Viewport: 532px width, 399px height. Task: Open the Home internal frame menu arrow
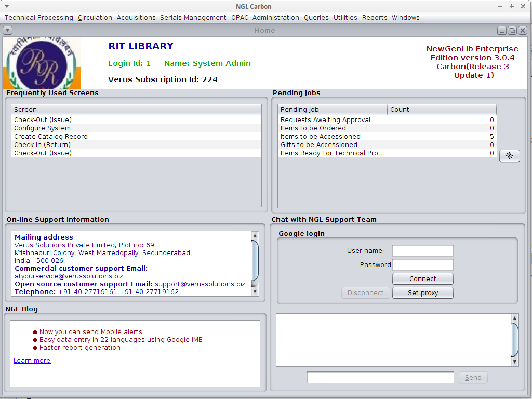tap(7, 31)
